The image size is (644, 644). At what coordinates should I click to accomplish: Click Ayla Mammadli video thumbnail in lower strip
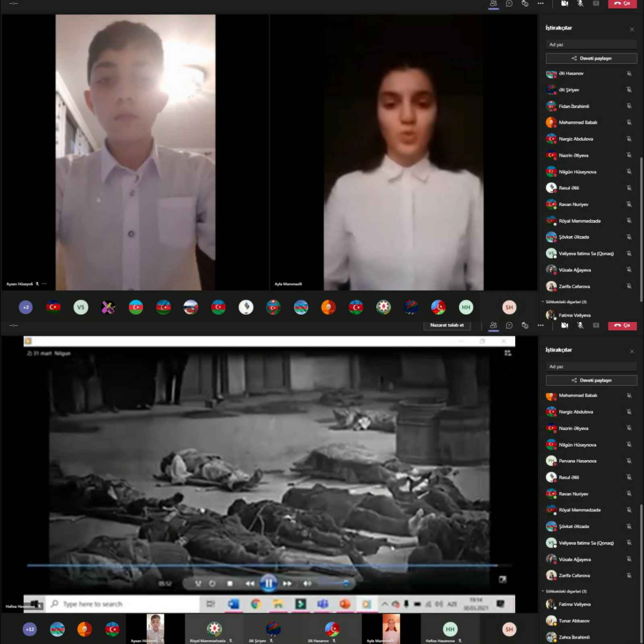(x=391, y=628)
